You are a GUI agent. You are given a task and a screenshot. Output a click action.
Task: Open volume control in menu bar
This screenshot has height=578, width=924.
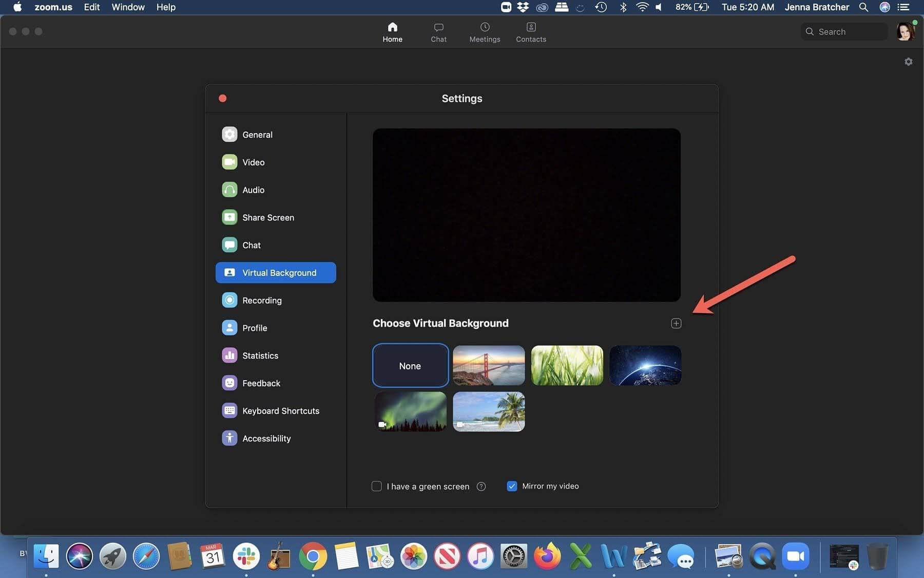(659, 7)
